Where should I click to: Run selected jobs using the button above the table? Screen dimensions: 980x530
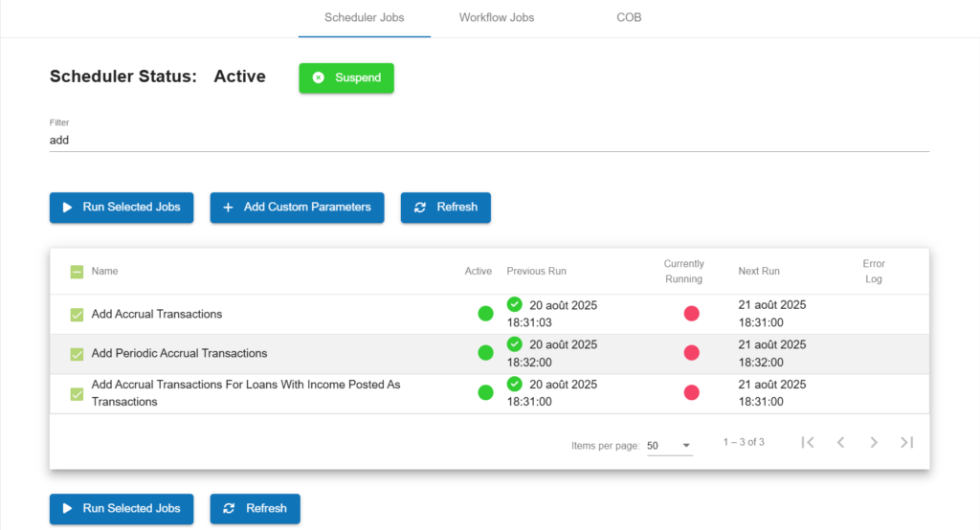pos(122,208)
